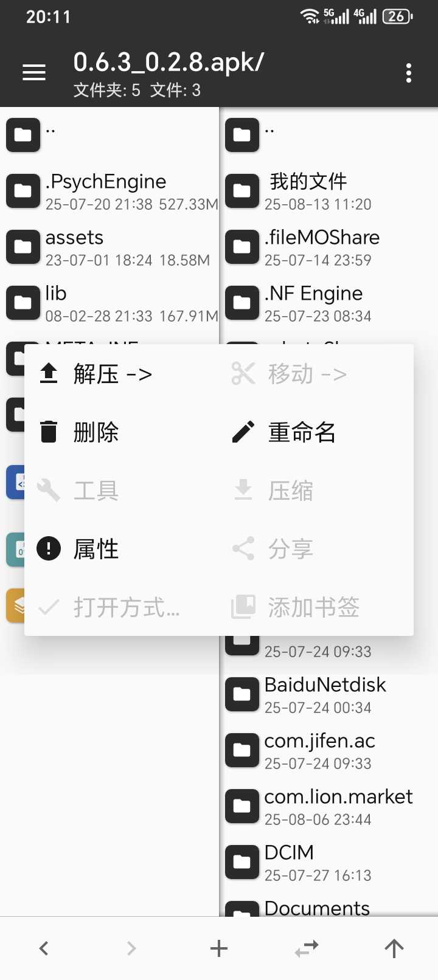Open the BaiduNetdisk folder
The image size is (438, 980).
[x=329, y=694]
